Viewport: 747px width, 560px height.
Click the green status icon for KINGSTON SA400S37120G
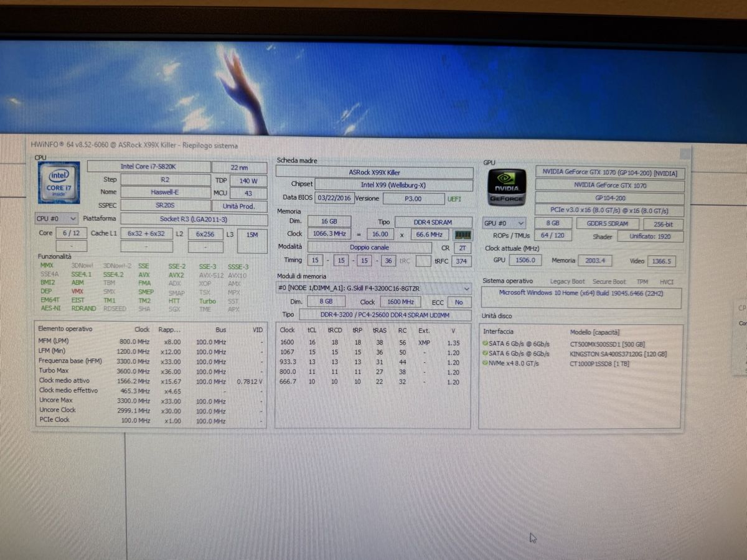coord(485,353)
